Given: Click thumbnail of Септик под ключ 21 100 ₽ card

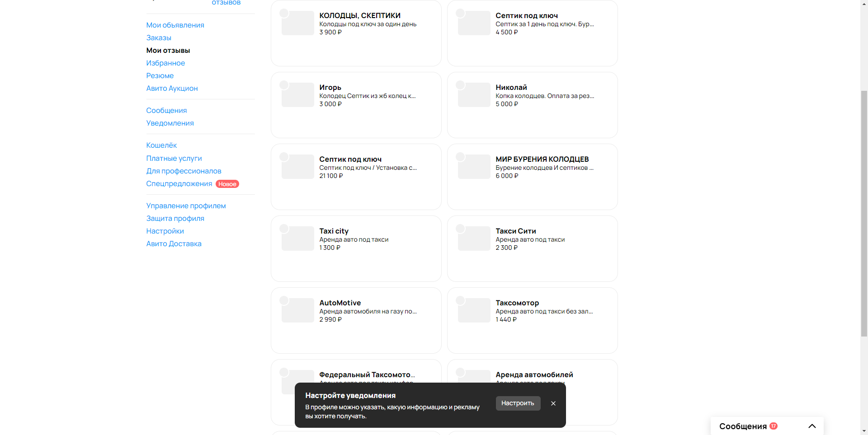Looking at the screenshot, I should pos(298,167).
